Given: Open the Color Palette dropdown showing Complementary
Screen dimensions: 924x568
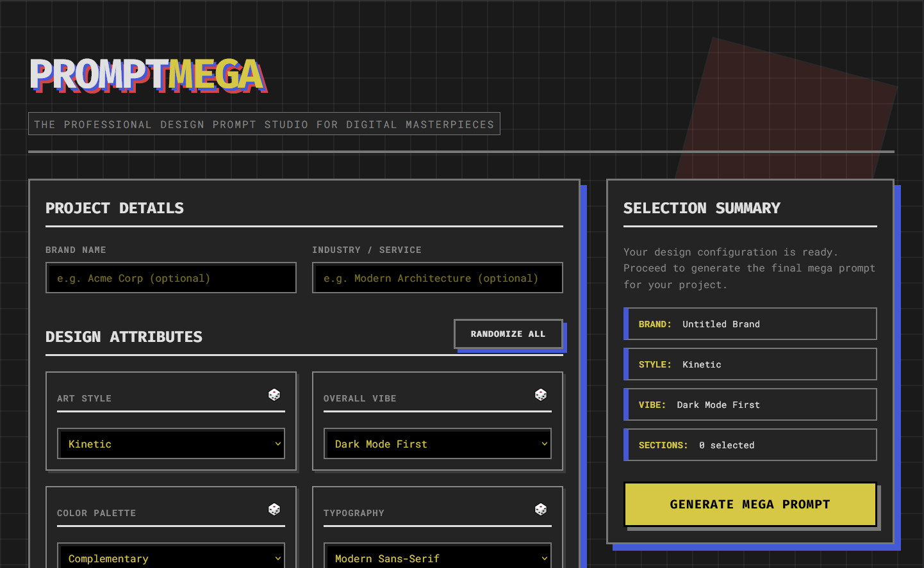Looking at the screenshot, I should [x=171, y=556].
